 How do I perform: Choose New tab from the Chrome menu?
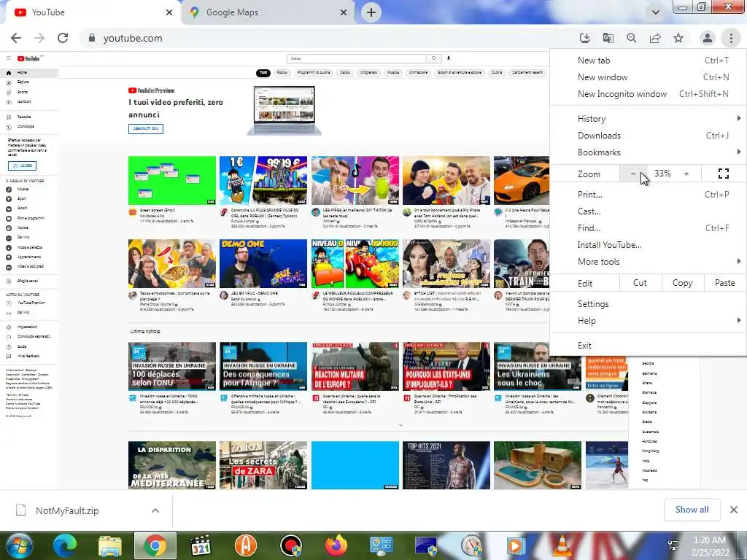[x=648, y=61]
